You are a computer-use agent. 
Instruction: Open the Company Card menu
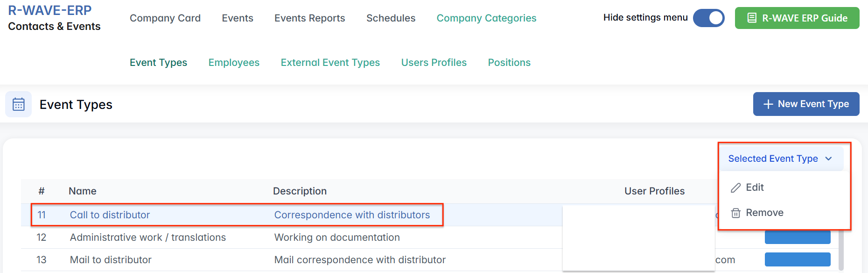point(165,18)
